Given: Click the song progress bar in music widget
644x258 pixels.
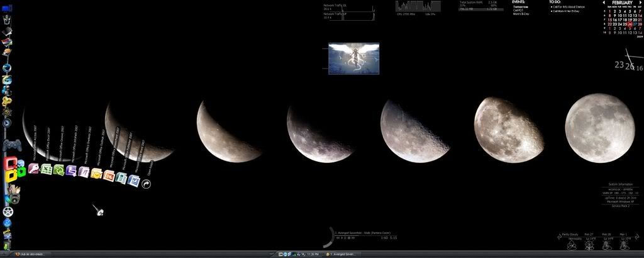Looking at the screenshot, I should [x=366, y=235].
